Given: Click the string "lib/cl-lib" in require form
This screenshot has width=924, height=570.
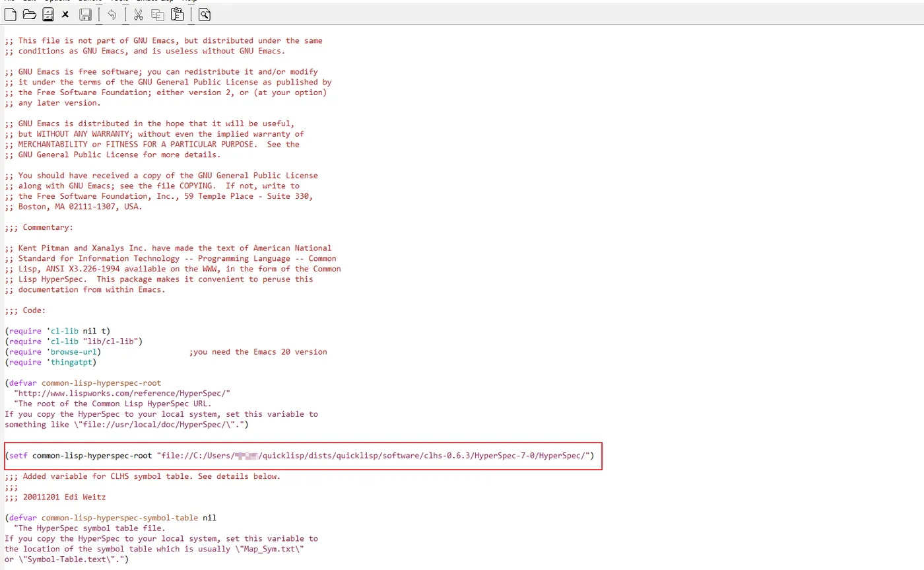Looking at the screenshot, I should click(110, 341).
